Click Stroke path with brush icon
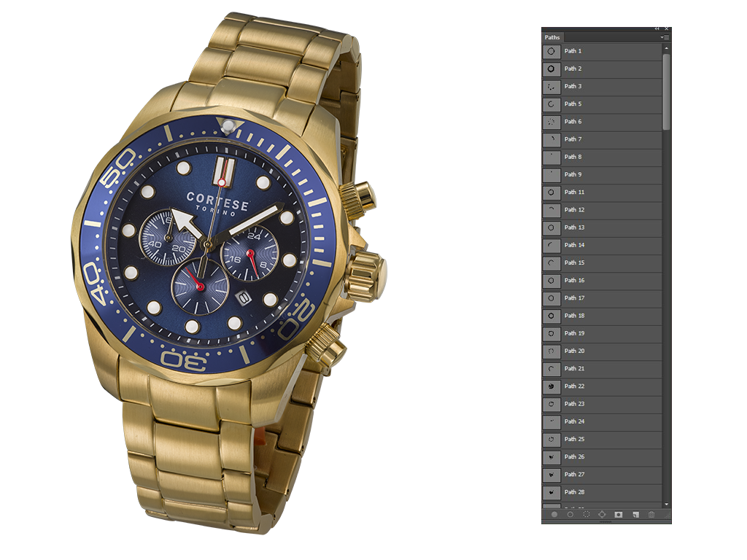The image size is (747, 560). (x=570, y=514)
